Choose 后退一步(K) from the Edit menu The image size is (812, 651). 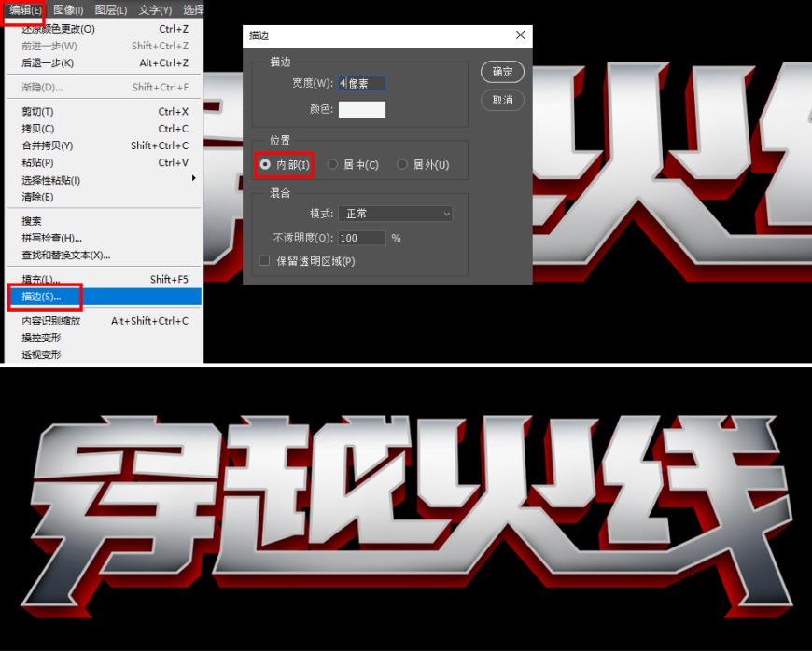point(104,62)
